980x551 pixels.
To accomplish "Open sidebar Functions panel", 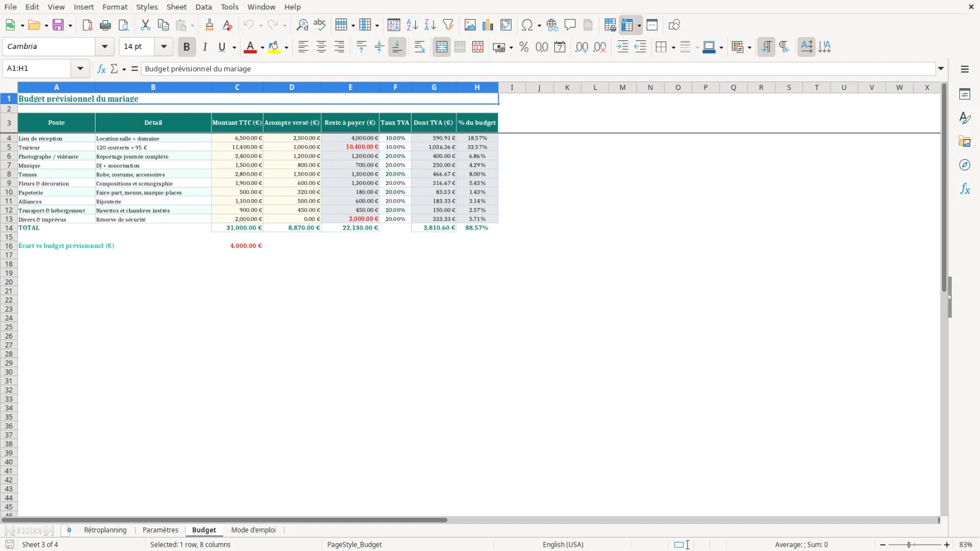I will [965, 189].
